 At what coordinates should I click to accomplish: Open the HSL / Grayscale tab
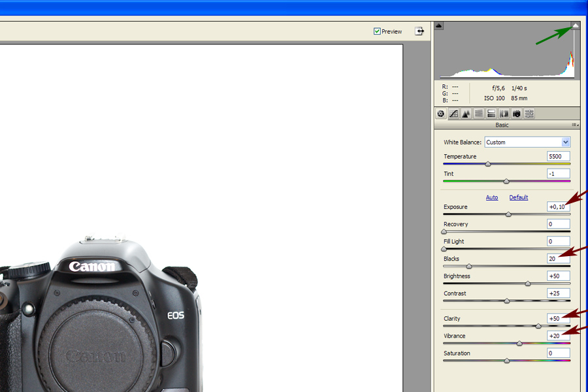(479, 114)
